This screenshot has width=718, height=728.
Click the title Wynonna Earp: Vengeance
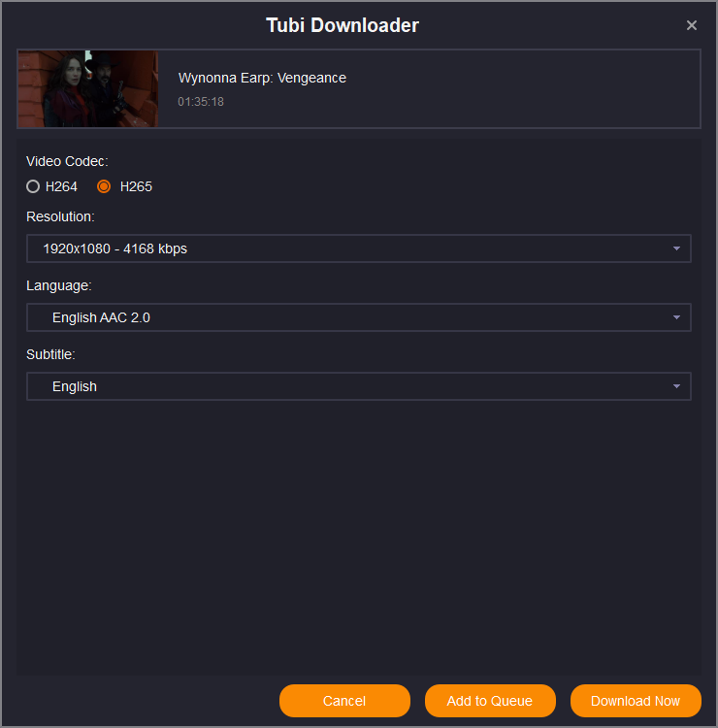262,78
